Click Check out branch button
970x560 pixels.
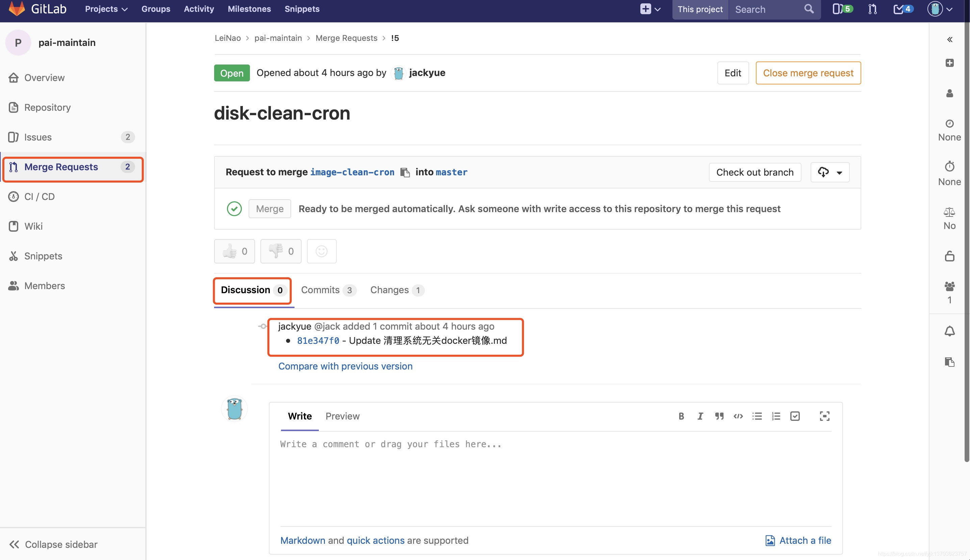[x=755, y=172]
